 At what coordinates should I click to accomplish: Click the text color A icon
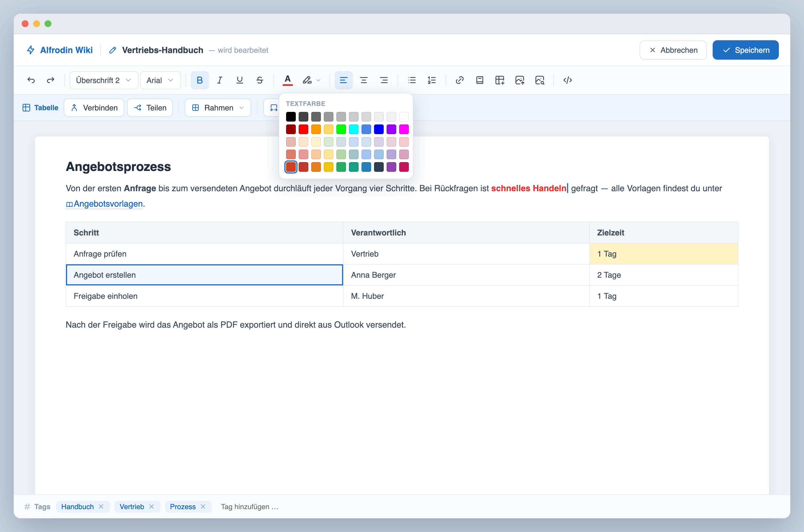click(x=288, y=80)
